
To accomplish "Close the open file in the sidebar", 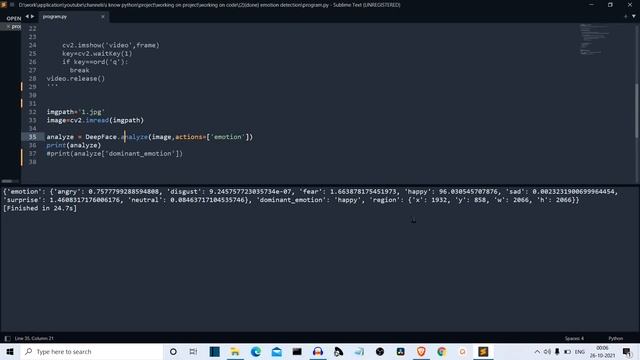I will tap(8, 27).
